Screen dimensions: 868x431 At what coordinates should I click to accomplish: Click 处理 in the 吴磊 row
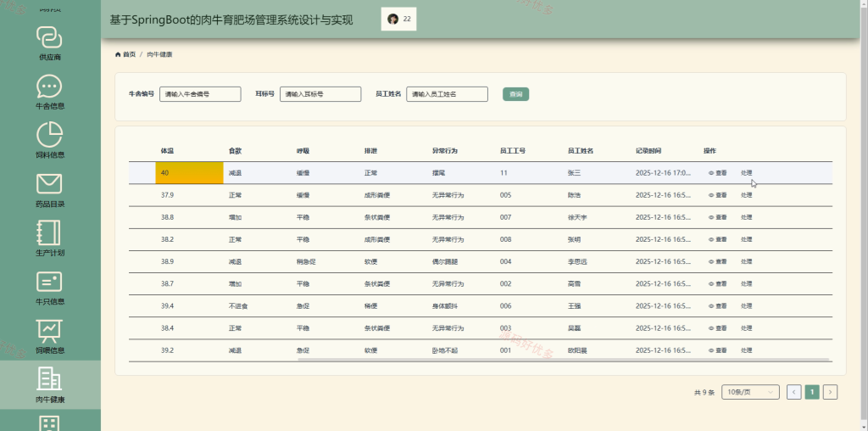pyautogui.click(x=746, y=328)
